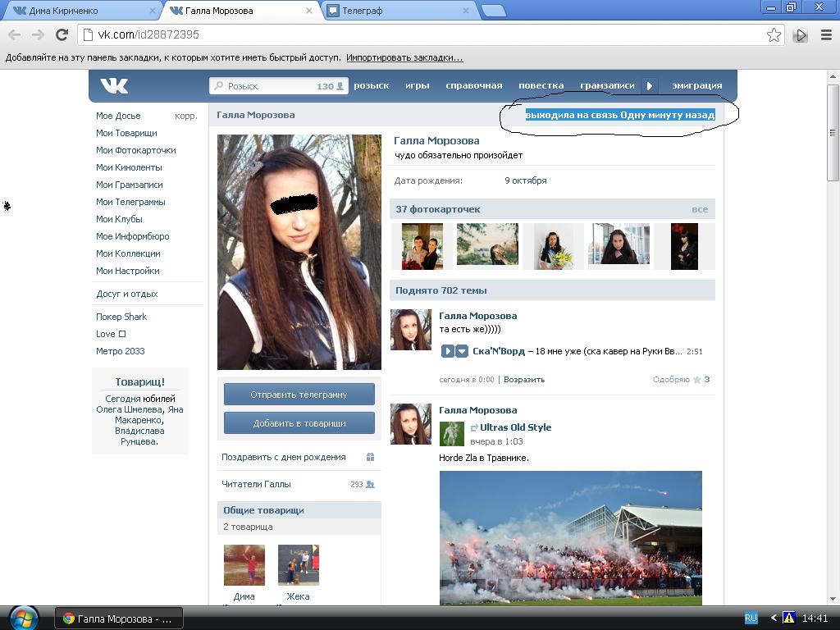The width and height of the screenshot is (840, 630).
Task: Open Мои Товарищи sidebar link
Action: pos(126,133)
